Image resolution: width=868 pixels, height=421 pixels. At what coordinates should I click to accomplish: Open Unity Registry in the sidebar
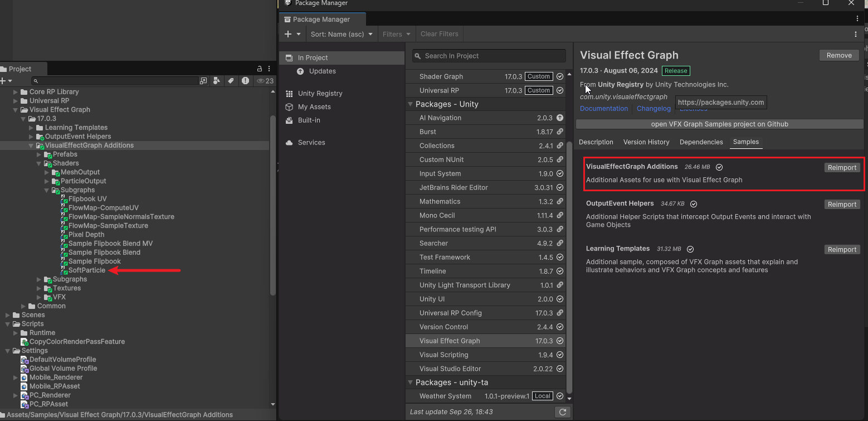(x=320, y=93)
